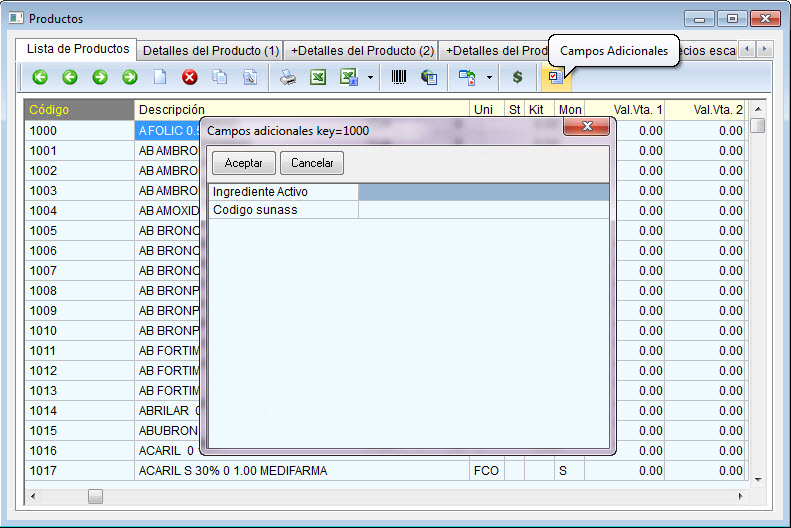791x528 pixels.
Task: Click the first record green arrow icon
Action: coord(40,77)
